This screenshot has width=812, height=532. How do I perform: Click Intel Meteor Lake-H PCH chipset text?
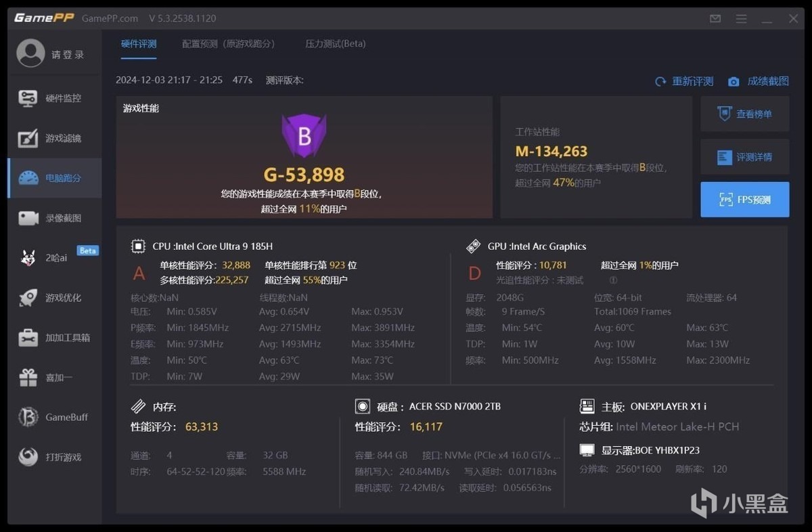coord(677,427)
